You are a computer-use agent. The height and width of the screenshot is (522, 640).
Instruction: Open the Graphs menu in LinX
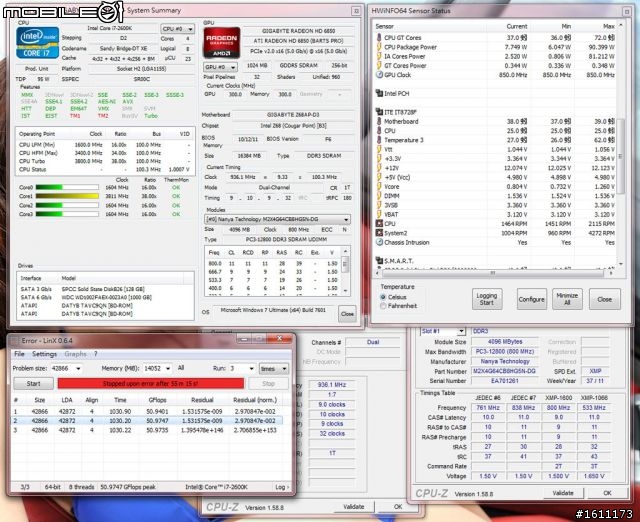76,354
